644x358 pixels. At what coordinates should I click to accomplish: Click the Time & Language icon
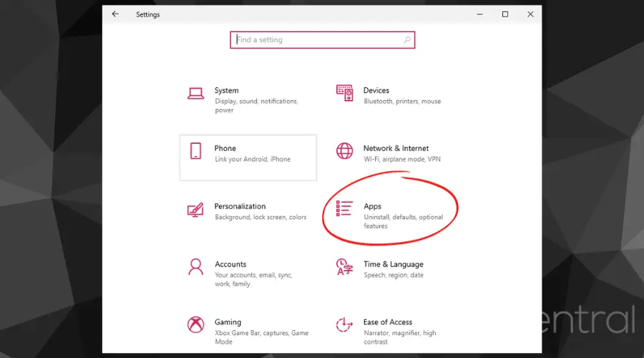tap(344, 267)
